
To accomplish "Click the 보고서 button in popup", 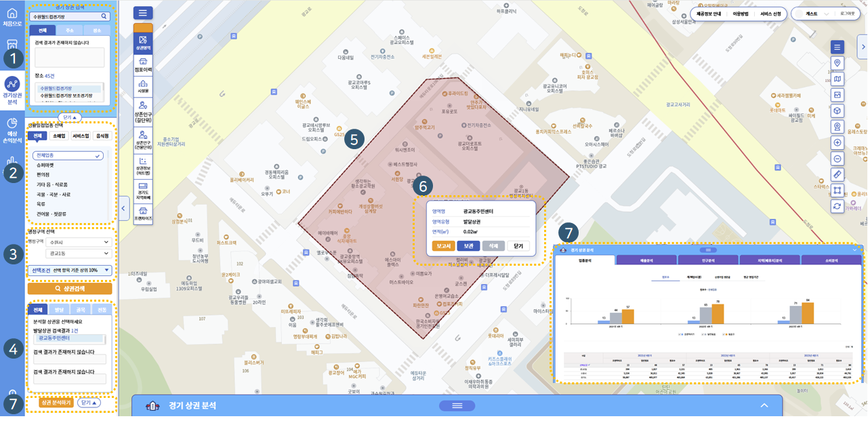I will (x=443, y=246).
